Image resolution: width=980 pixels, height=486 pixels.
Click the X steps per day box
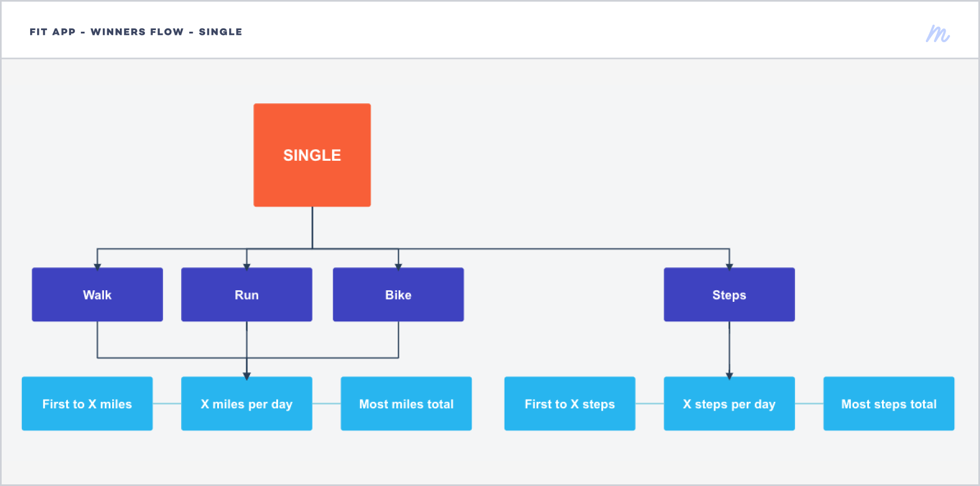point(729,403)
